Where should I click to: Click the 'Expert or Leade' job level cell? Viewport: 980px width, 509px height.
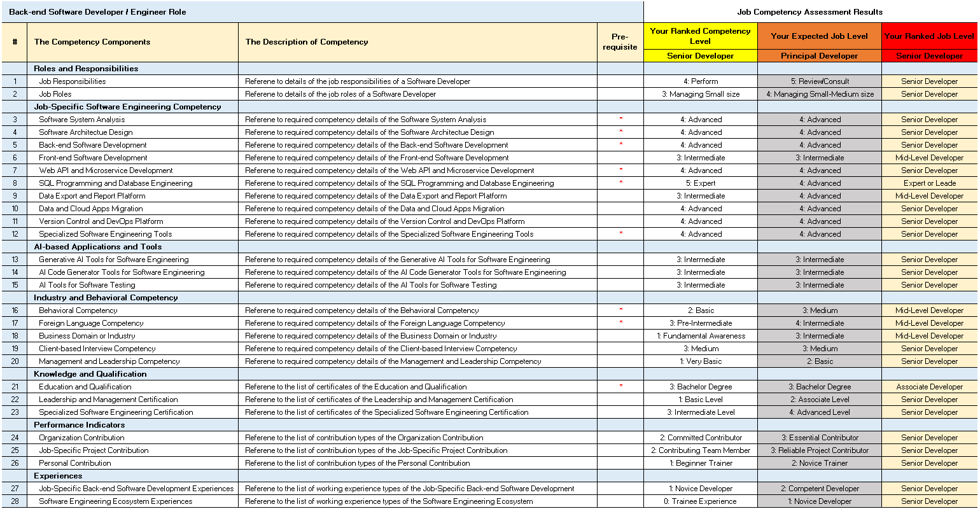[929, 183]
